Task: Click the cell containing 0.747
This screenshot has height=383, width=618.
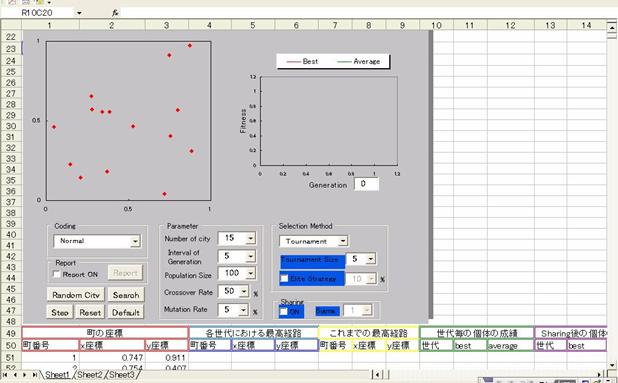Action: 112,357
